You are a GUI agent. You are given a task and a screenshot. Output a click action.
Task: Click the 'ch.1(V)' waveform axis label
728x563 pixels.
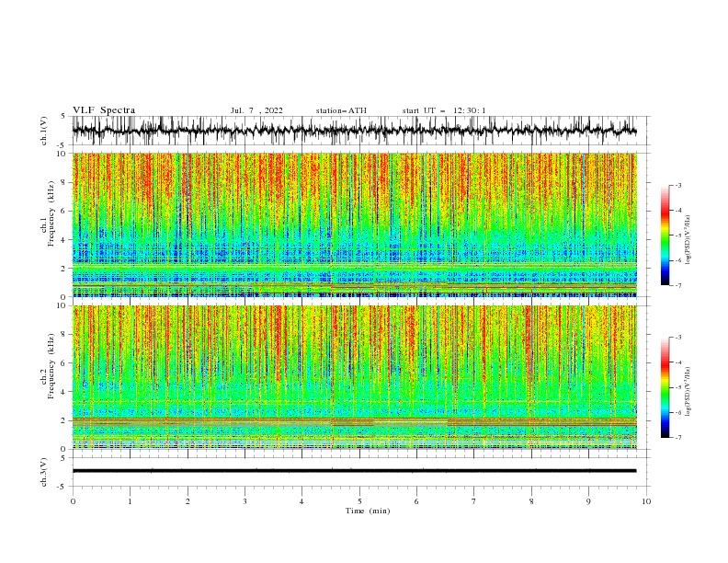click(44, 131)
